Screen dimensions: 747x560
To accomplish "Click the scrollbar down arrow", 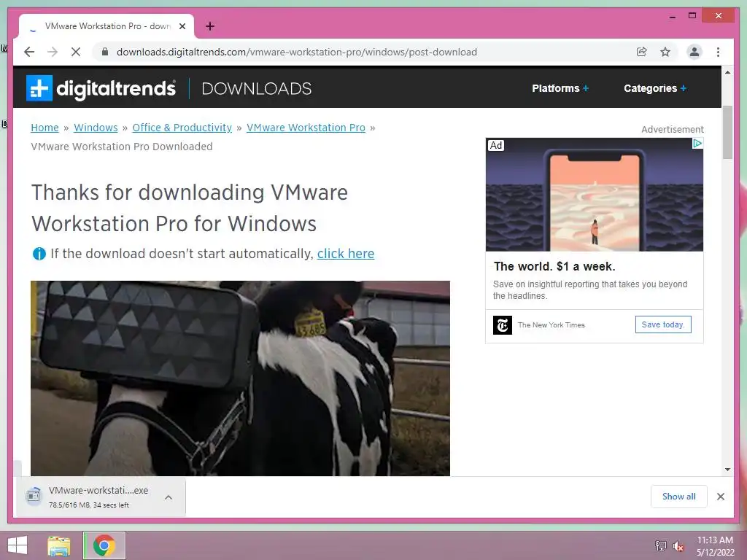I will click(727, 470).
